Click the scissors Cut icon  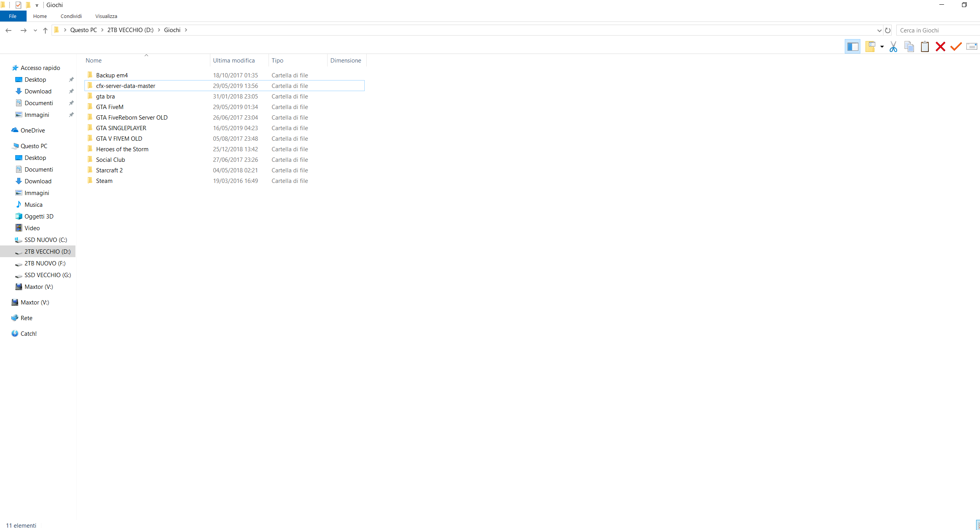point(893,47)
